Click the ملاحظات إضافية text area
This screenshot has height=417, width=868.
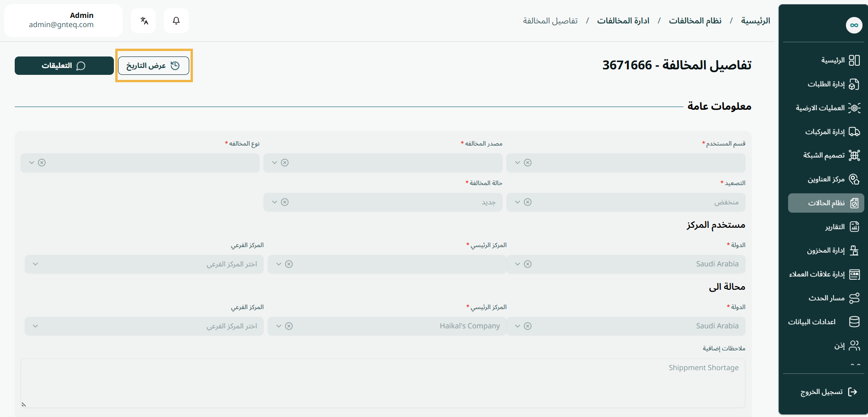(x=383, y=383)
